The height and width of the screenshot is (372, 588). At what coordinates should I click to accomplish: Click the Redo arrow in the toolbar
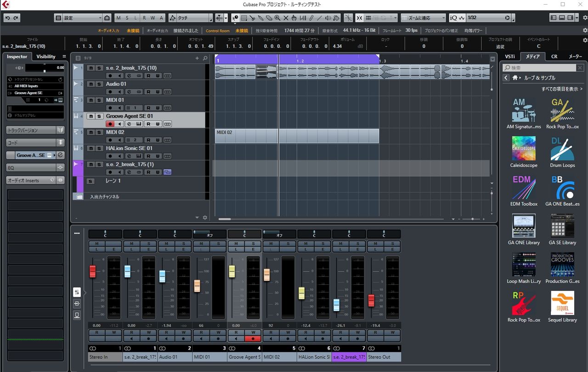pyautogui.click(x=16, y=18)
